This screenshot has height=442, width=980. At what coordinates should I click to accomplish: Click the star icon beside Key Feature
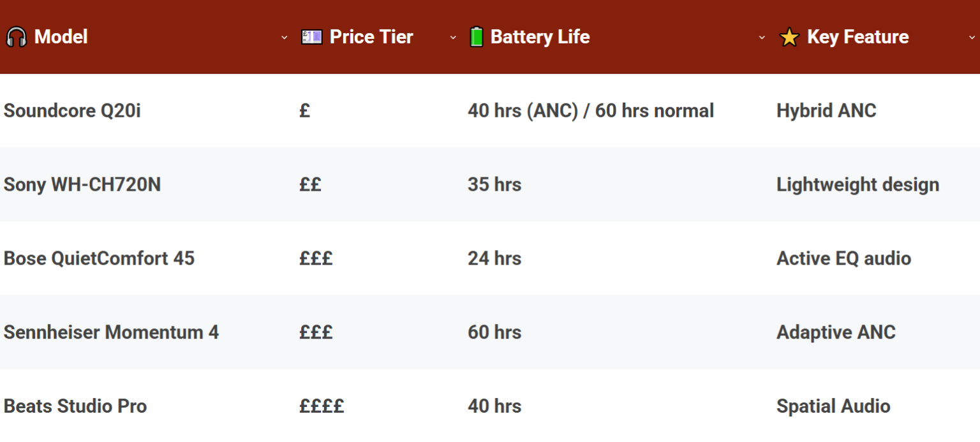[x=789, y=38]
